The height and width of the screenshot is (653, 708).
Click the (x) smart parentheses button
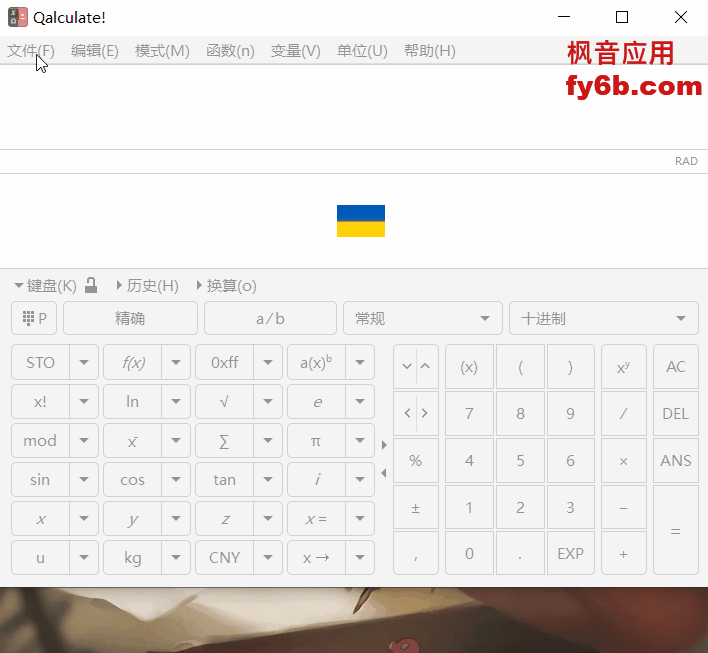(x=469, y=366)
